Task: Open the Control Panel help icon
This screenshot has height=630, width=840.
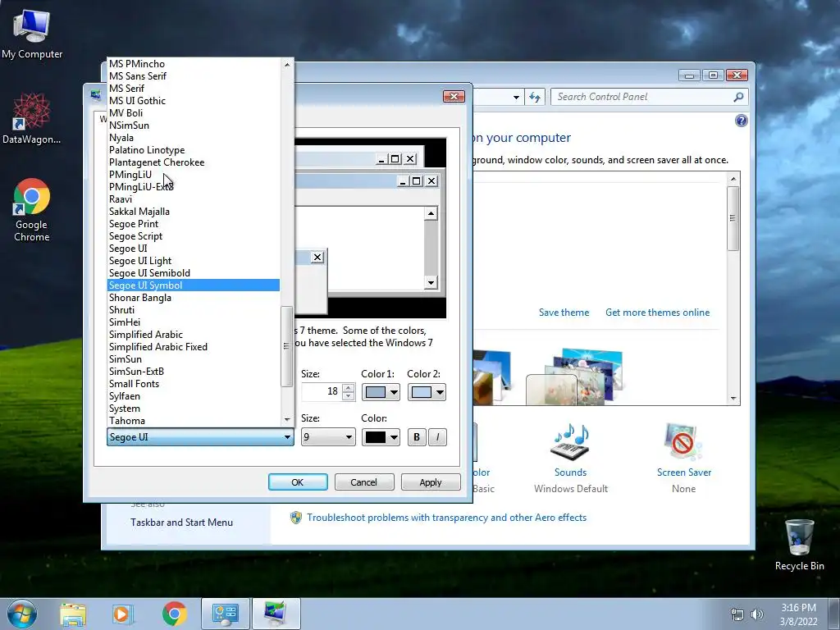Action: 741,121
